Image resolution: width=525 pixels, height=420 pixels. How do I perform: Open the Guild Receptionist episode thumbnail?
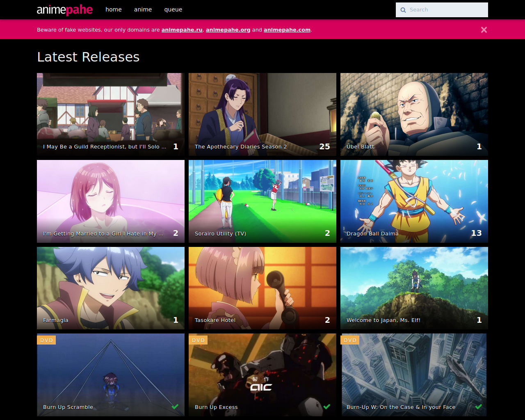[111, 114]
